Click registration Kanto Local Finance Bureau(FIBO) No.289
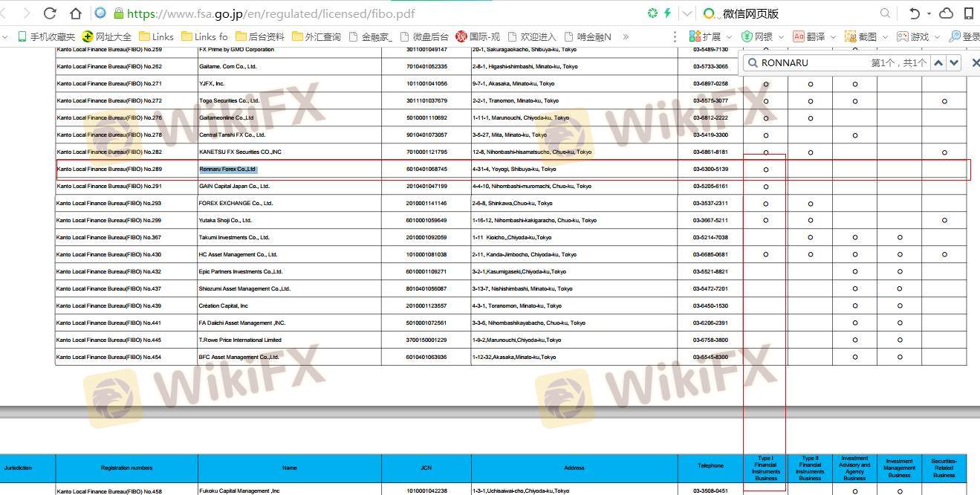Viewport: 980px width, 495px height. click(x=109, y=169)
